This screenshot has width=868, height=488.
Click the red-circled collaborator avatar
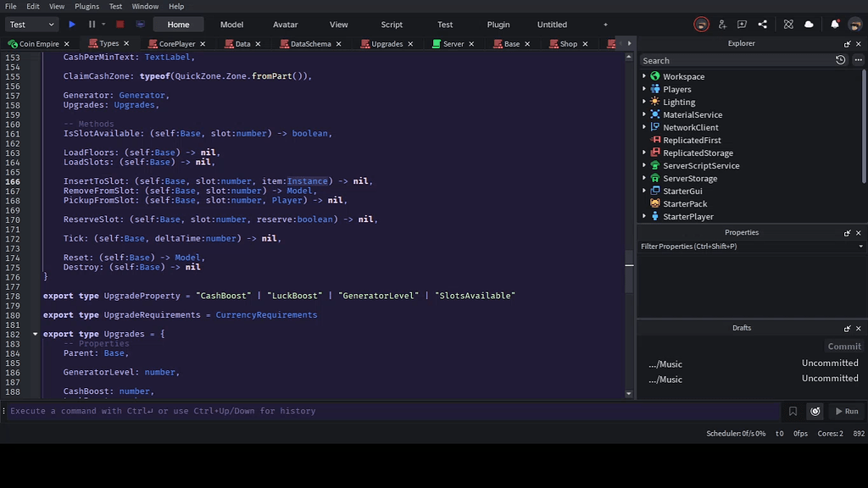[701, 25]
